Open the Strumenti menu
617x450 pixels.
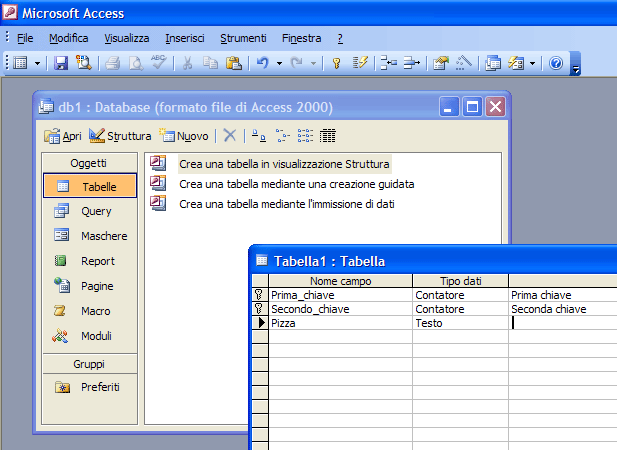click(243, 38)
